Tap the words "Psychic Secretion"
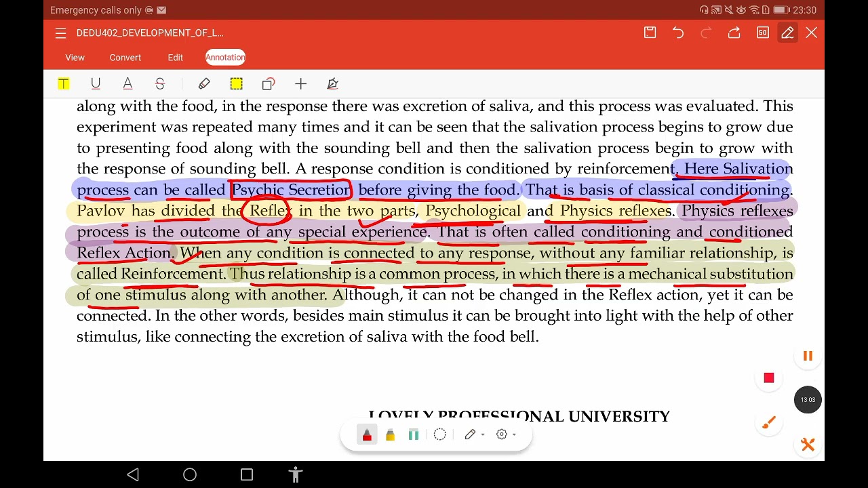Viewport: 868px width, 488px height. (x=291, y=190)
